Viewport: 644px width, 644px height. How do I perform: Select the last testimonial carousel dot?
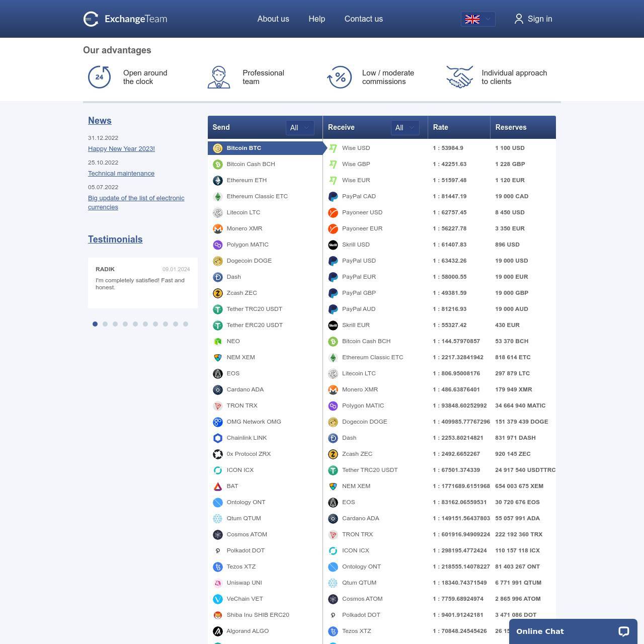[186, 324]
